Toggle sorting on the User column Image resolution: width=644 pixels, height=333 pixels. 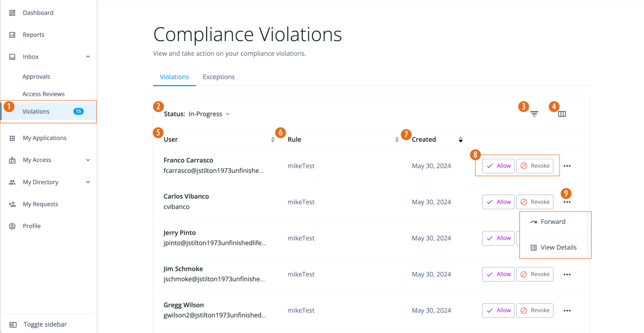[x=273, y=139]
